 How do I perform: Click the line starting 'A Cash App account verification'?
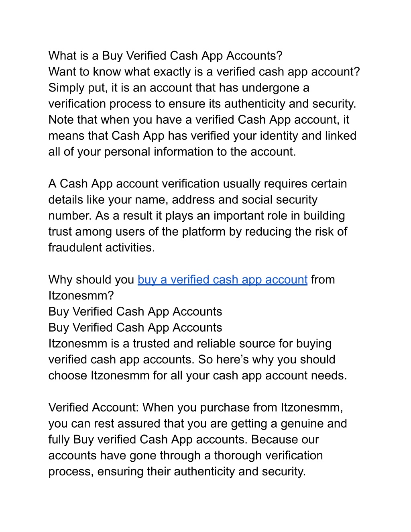(197, 184)
